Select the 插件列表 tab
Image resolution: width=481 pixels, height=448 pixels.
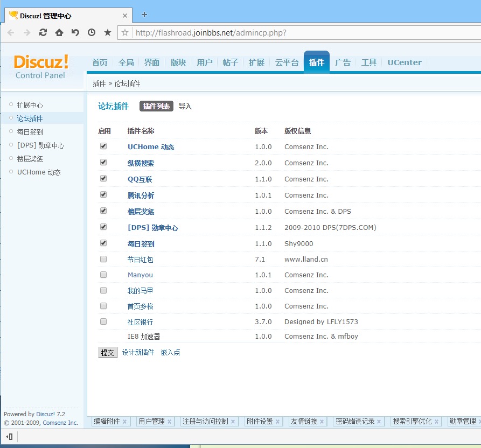point(156,106)
